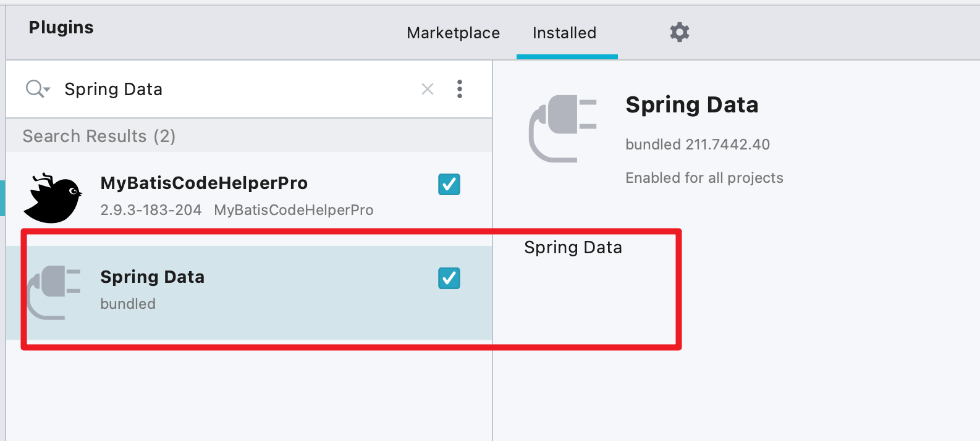Switch to the Marketplace tab
The image size is (980, 441).
click(453, 33)
